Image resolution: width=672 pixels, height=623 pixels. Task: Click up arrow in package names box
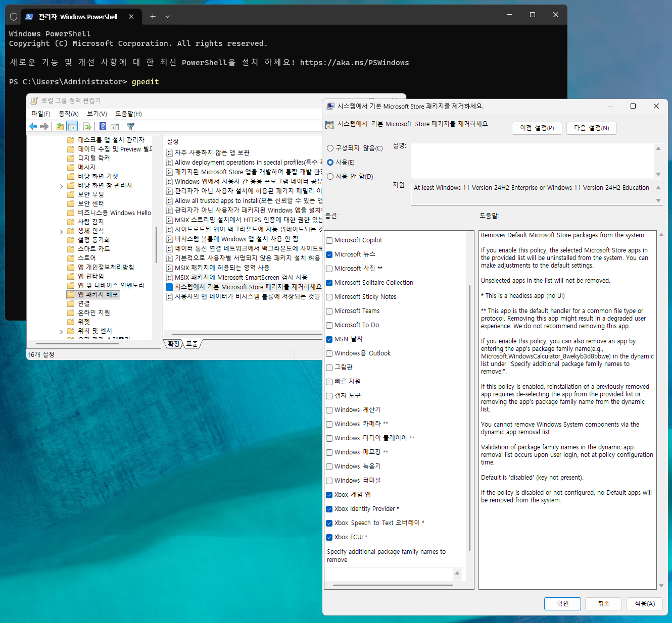[x=457, y=573]
